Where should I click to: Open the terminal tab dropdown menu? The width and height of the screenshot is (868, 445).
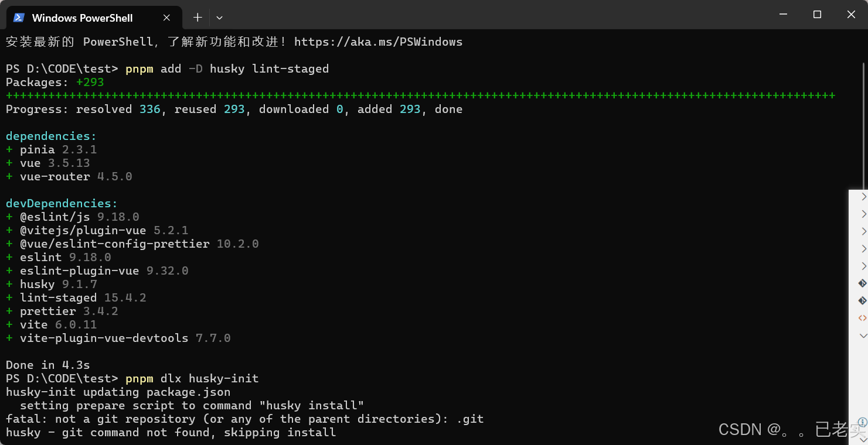pyautogui.click(x=219, y=18)
